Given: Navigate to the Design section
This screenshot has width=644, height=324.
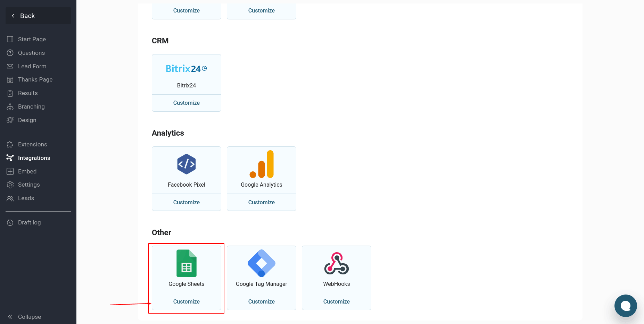Looking at the screenshot, I should 27,120.
